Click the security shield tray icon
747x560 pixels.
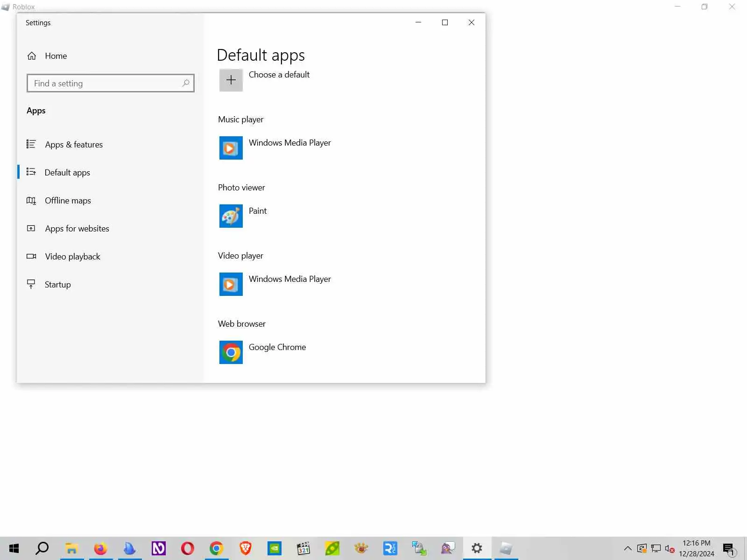[x=642, y=548]
